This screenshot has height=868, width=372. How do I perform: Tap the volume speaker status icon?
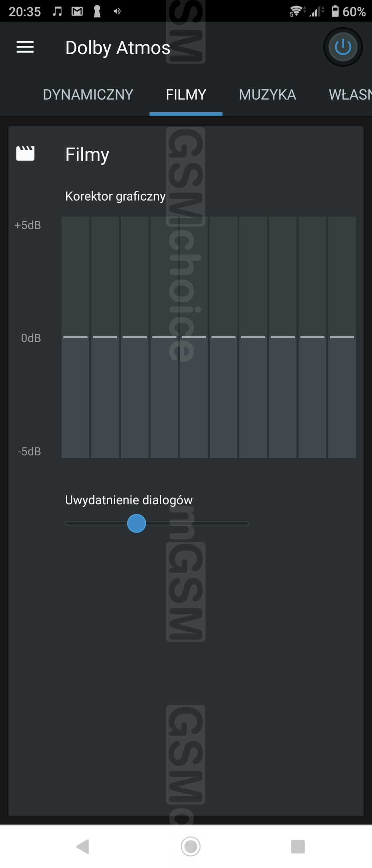pos(117,12)
